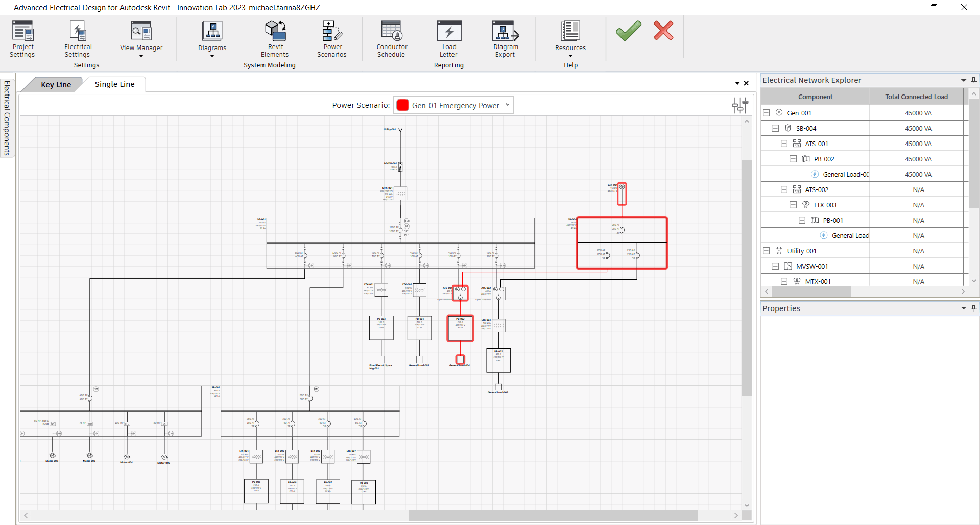Open Project Settings

pyautogui.click(x=22, y=39)
